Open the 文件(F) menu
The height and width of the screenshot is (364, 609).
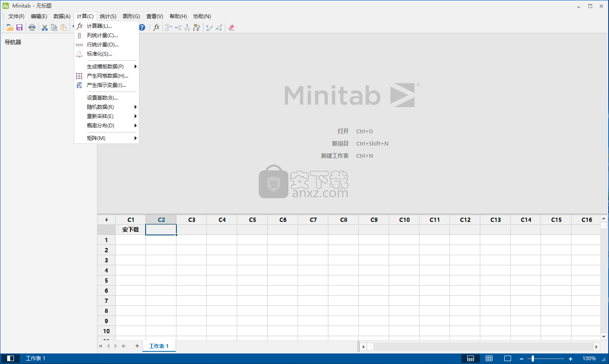tap(16, 16)
